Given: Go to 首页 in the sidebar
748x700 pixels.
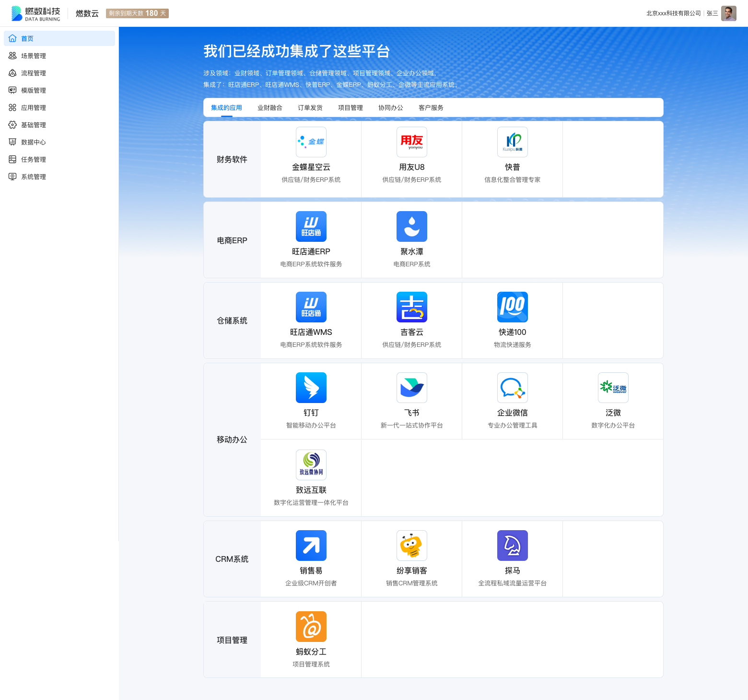Looking at the screenshot, I should [x=59, y=38].
